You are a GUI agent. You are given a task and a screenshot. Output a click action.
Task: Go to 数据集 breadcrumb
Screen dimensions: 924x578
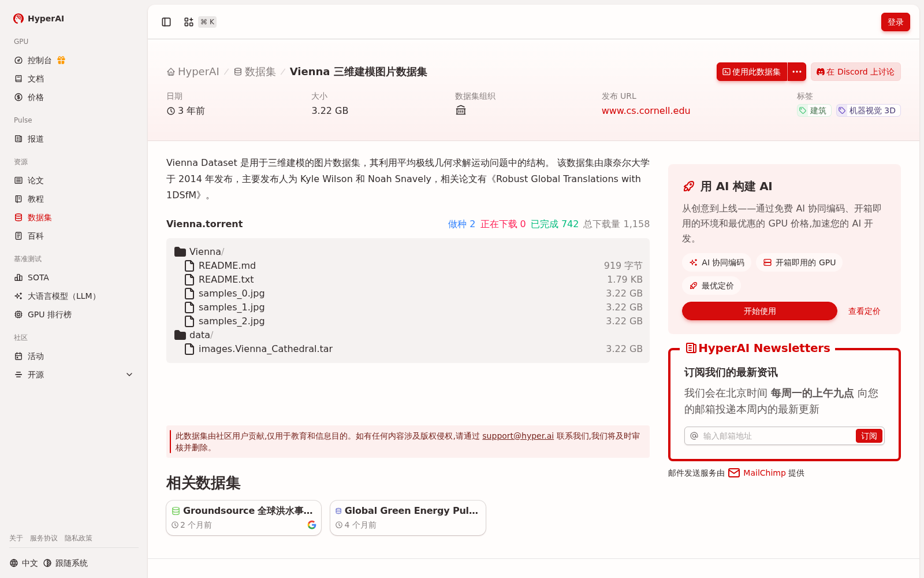pyautogui.click(x=255, y=72)
